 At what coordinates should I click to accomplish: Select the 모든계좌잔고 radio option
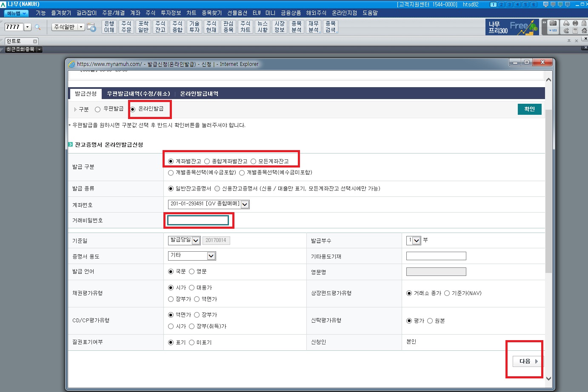tap(254, 162)
